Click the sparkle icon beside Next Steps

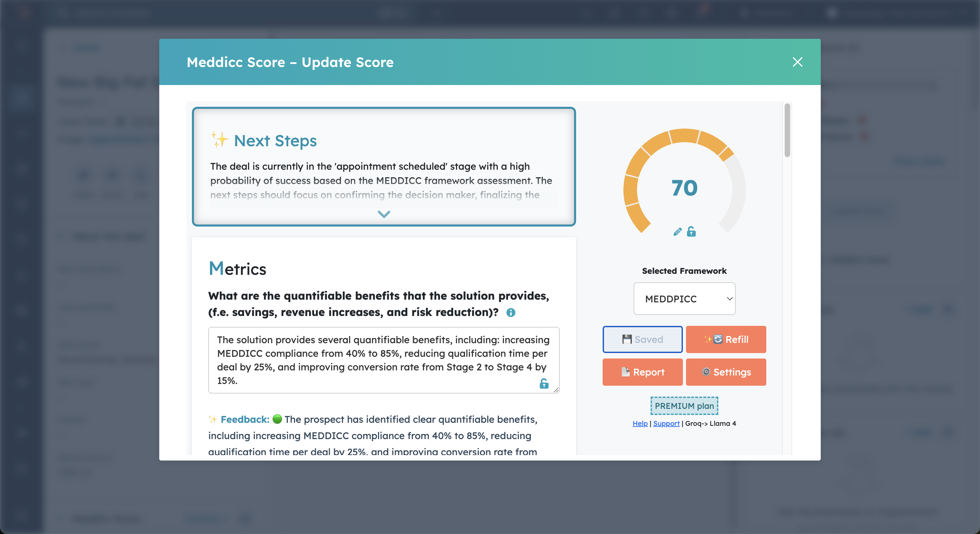[x=219, y=140]
